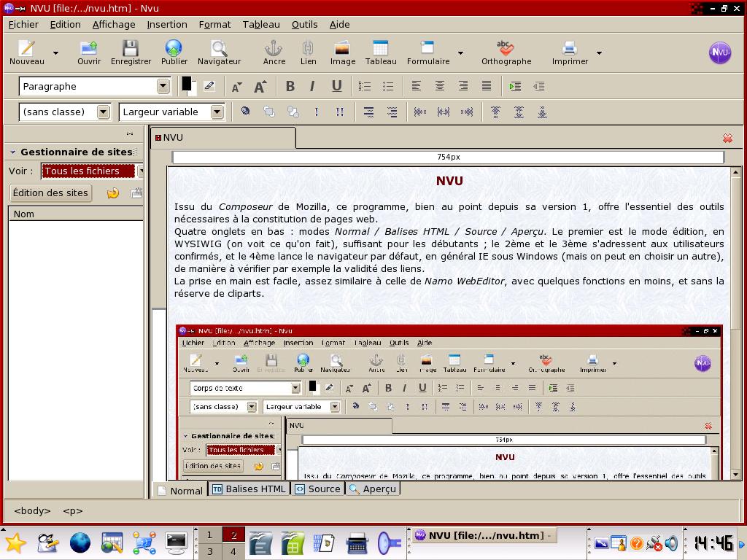Click the Publier globe icon
The image size is (747, 560).
click(174, 52)
